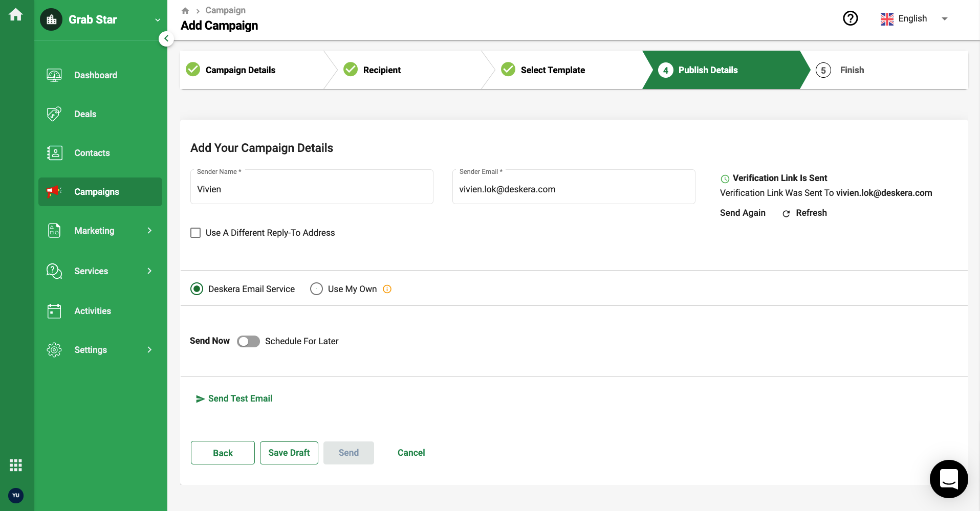
Task: Click the UK flag language icon
Action: point(887,19)
